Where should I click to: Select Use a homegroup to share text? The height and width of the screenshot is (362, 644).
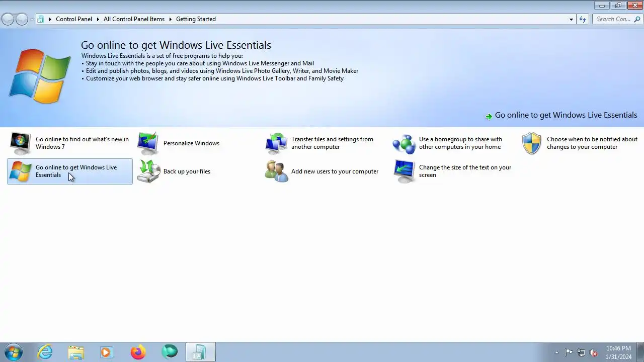pyautogui.click(x=460, y=143)
